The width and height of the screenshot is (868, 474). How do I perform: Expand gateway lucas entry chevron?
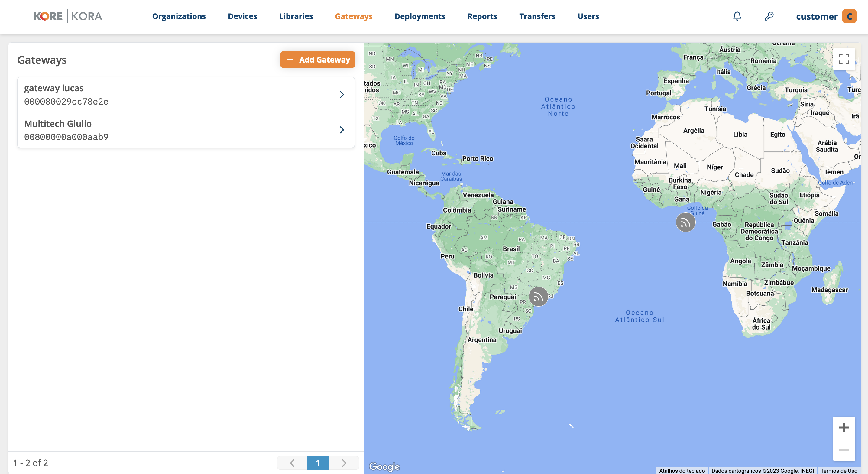coord(342,94)
